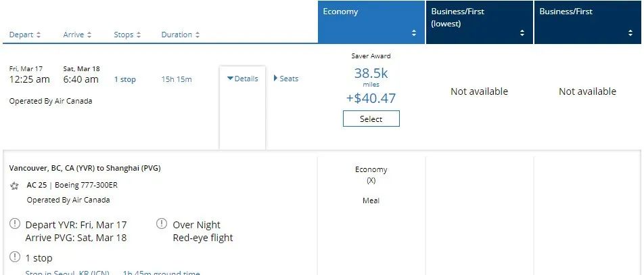Viewport: 644px width, 275px height.
Task: Select the Business/First (lowest) column header
Action: click(479, 22)
